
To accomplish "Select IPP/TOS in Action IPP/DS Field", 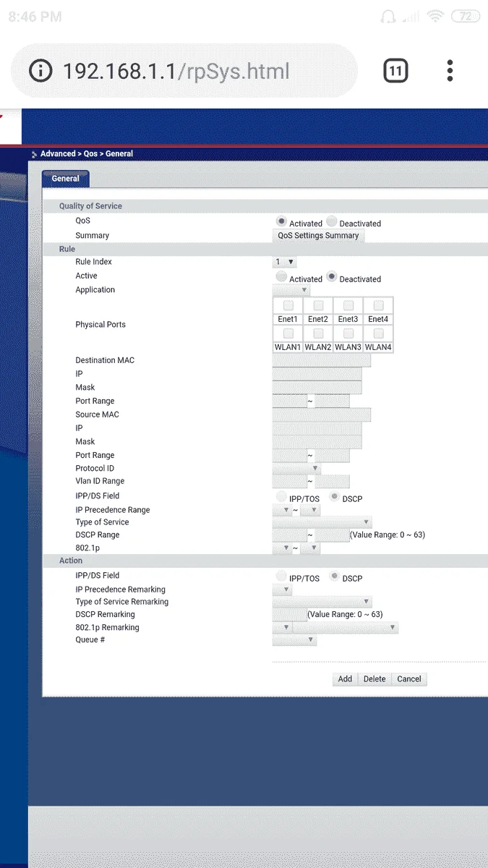I will [x=281, y=576].
